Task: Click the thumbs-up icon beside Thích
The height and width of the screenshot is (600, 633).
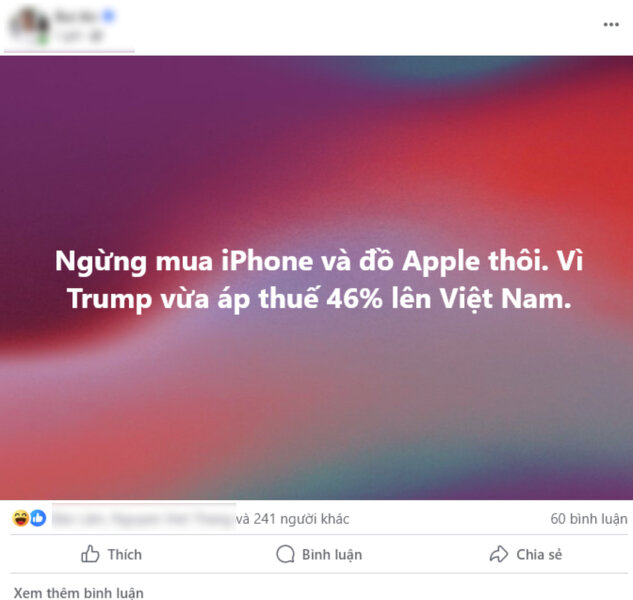Action: pos(90,554)
